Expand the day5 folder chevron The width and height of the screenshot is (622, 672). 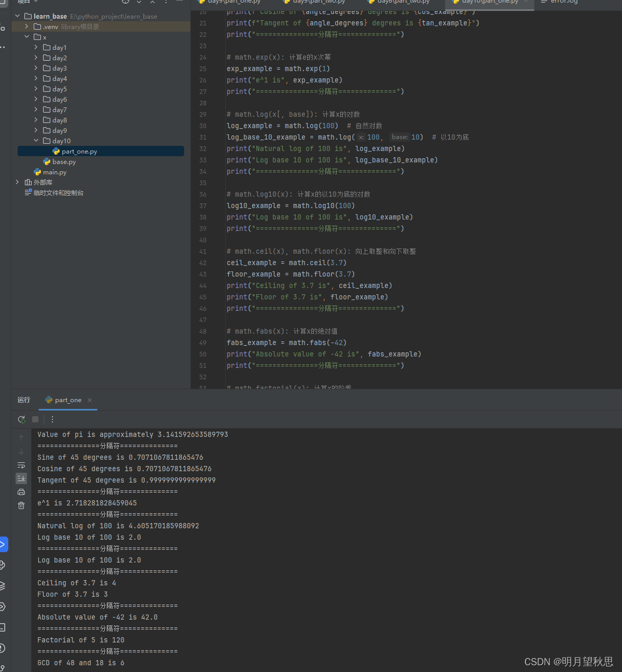(36, 89)
